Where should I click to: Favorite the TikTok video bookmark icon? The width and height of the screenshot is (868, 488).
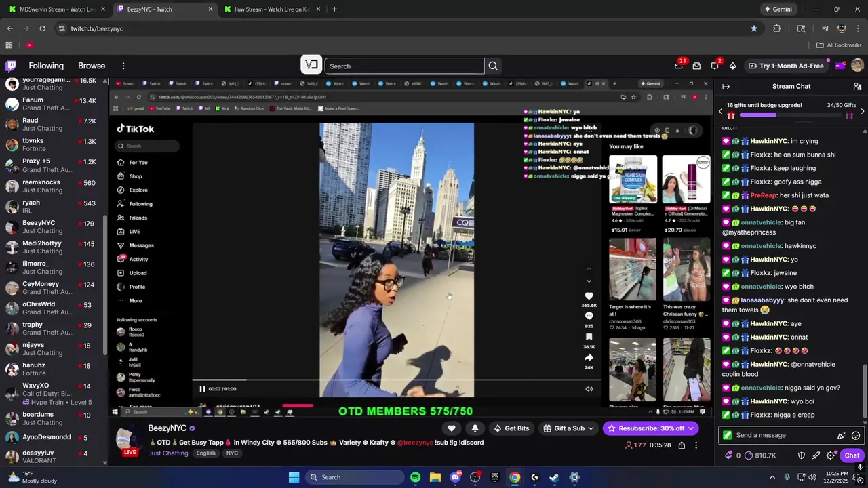589,337
